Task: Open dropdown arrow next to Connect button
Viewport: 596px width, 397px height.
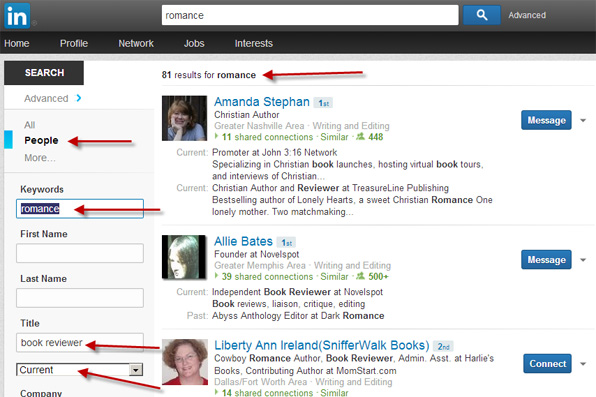Action: click(583, 364)
